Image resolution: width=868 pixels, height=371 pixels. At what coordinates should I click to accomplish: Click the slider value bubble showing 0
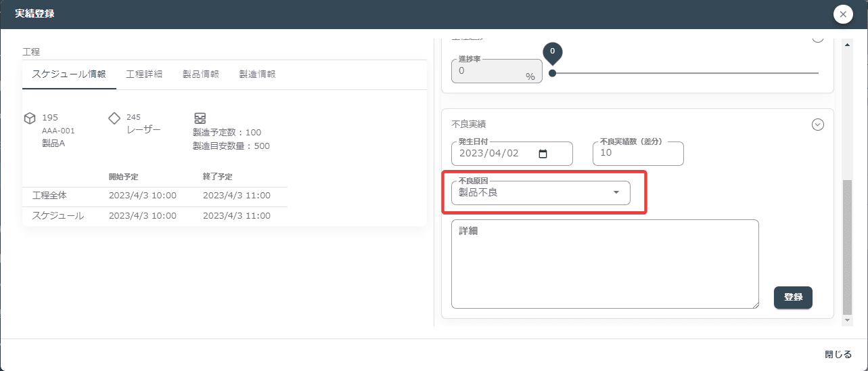(x=553, y=52)
